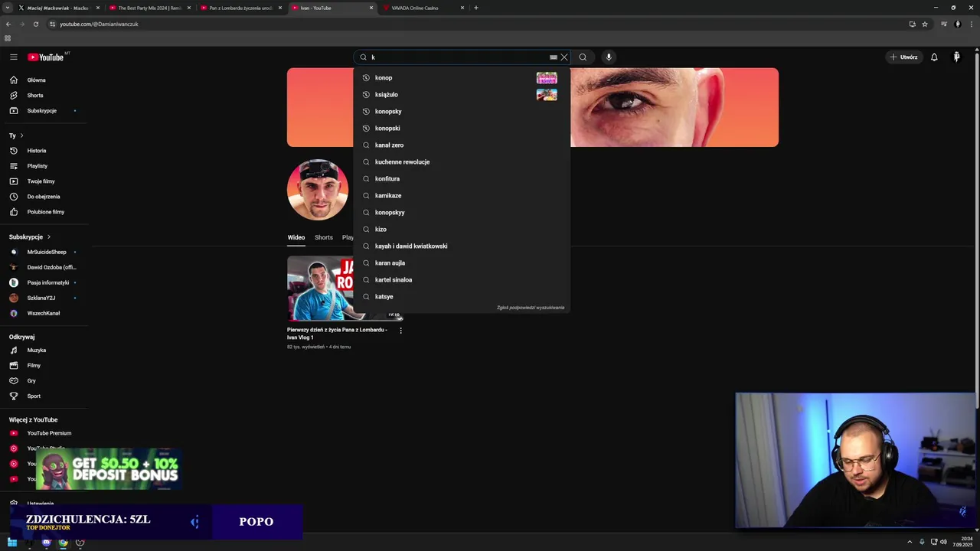Switch to the Maciej Maćkowiak browser tab

(x=58, y=8)
